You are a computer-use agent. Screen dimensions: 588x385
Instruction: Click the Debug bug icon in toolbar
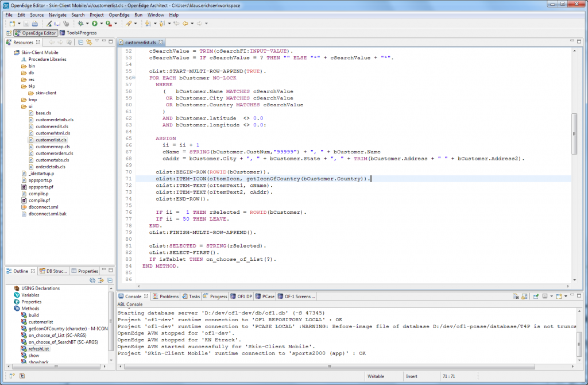[x=80, y=24]
